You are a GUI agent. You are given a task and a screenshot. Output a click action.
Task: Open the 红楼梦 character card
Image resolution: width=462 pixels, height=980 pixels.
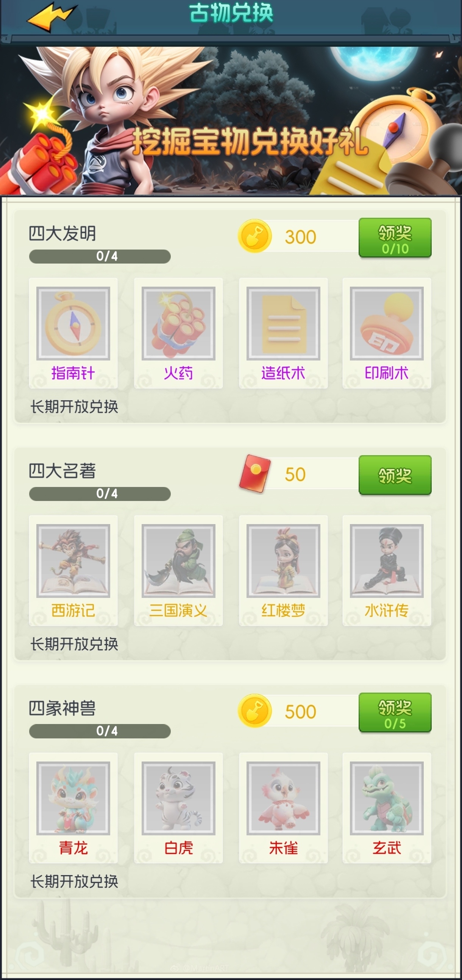(x=283, y=571)
